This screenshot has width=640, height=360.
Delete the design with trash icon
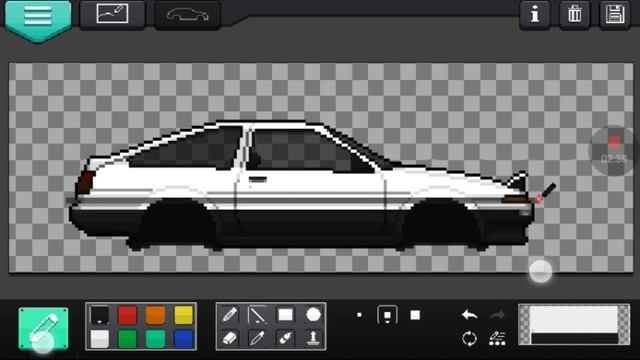pyautogui.click(x=574, y=15)
